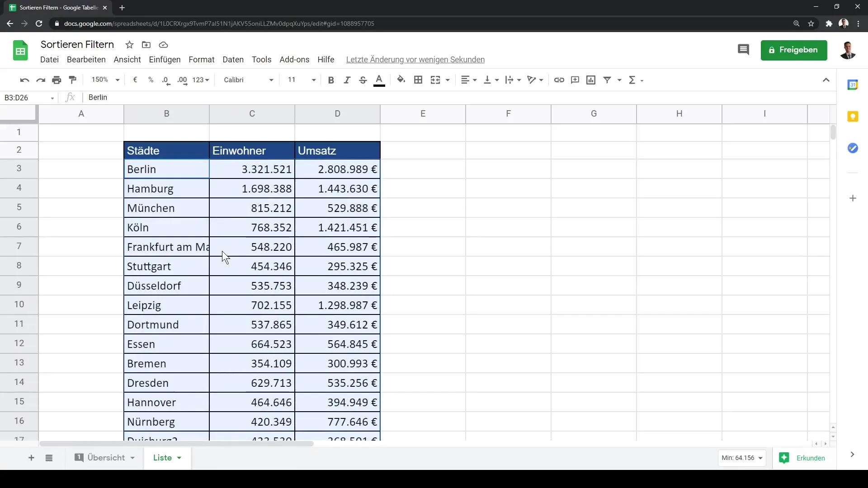Open the Einfügen menu
The width and height of the screenshot is (868, 488).
165,60
